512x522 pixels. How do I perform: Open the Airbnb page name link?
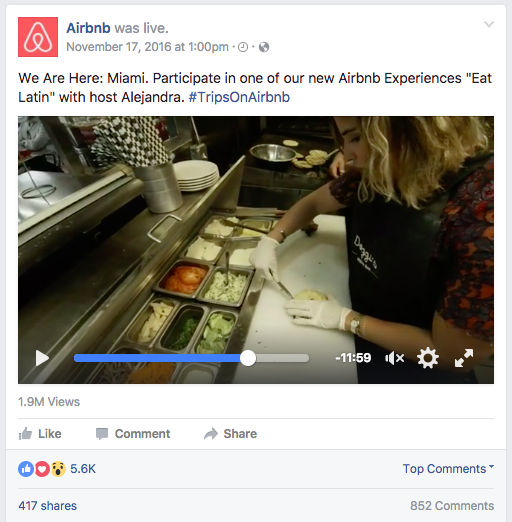[x=88, y=28]
